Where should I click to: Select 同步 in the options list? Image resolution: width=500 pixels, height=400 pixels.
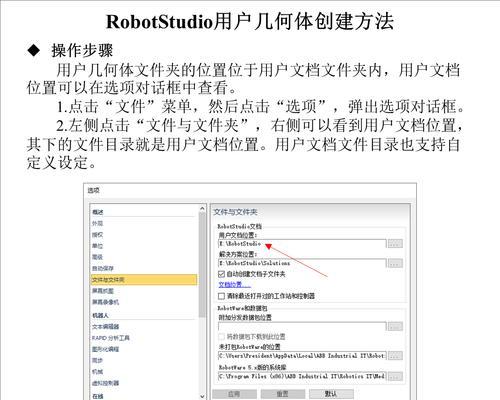click(98, 360)
